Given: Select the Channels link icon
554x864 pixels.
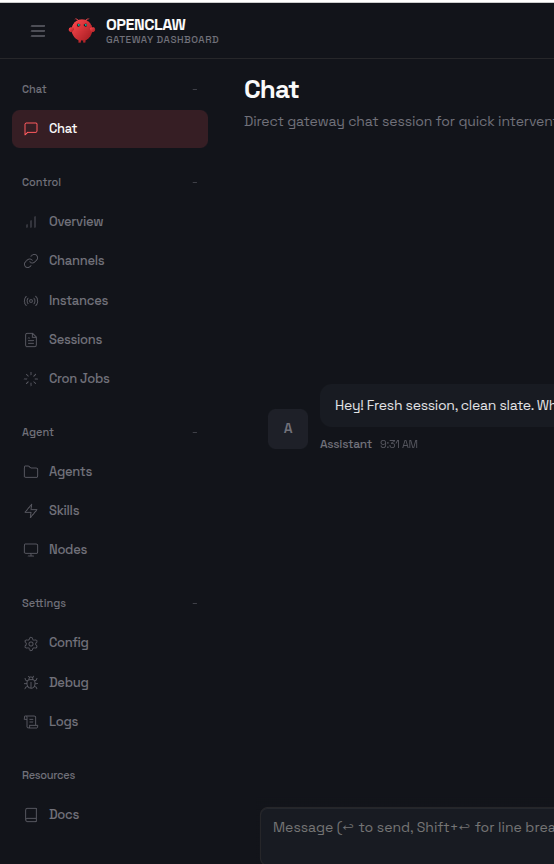Looking at the screenshot, I should pyautogui.click(x=31, y=261).
